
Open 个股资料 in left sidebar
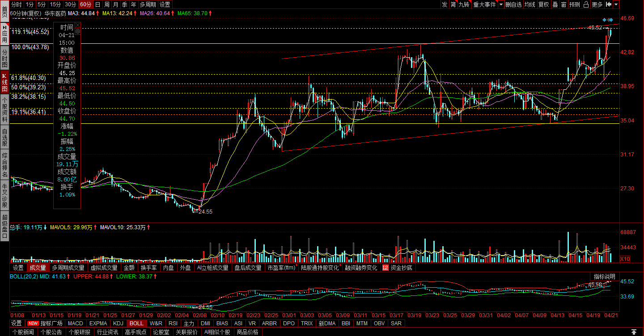(4, 110)
